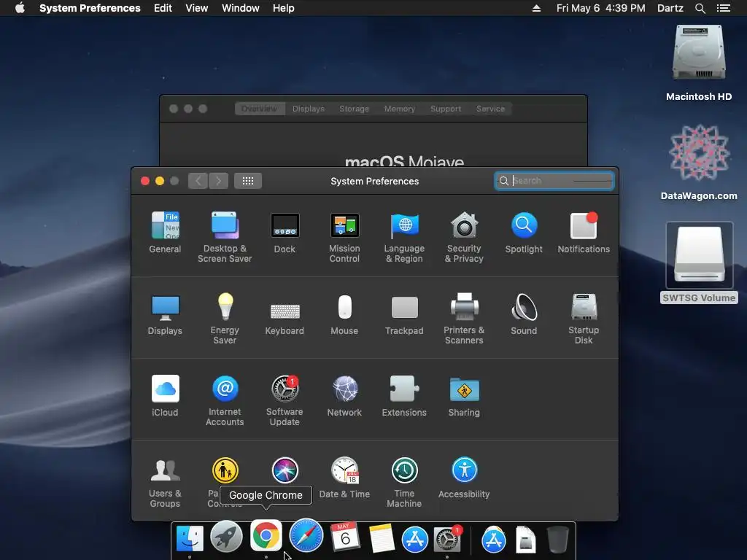Open the Help menu
This screenshot has width=747, height=560.
(284, 8)
